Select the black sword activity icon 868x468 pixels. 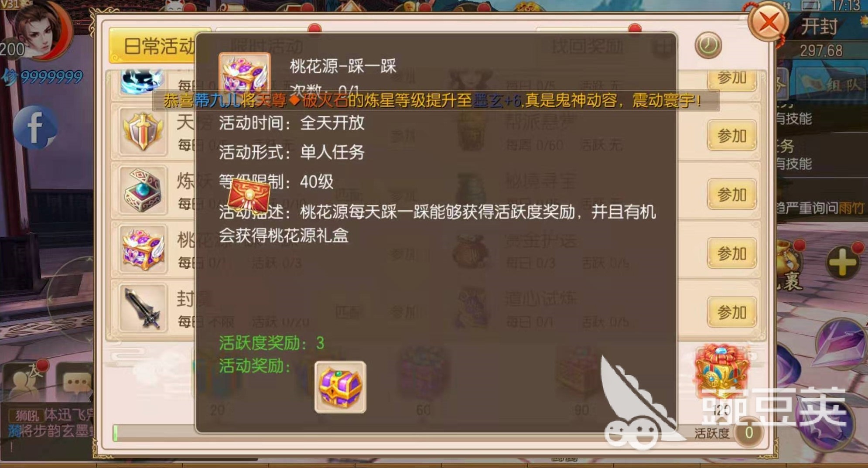(143, 308)
